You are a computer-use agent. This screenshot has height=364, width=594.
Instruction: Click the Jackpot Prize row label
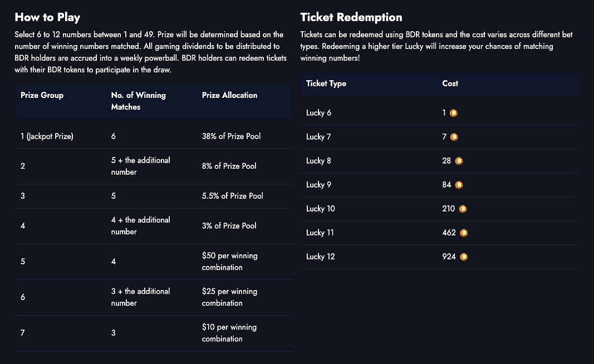click(x=47, y=136)
